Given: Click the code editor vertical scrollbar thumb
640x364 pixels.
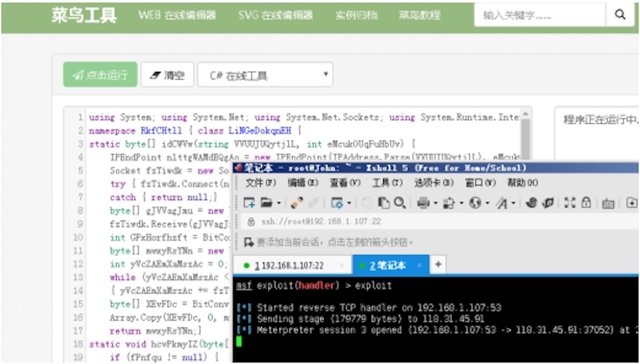Looking at the screenshot, I should [526, 141].
